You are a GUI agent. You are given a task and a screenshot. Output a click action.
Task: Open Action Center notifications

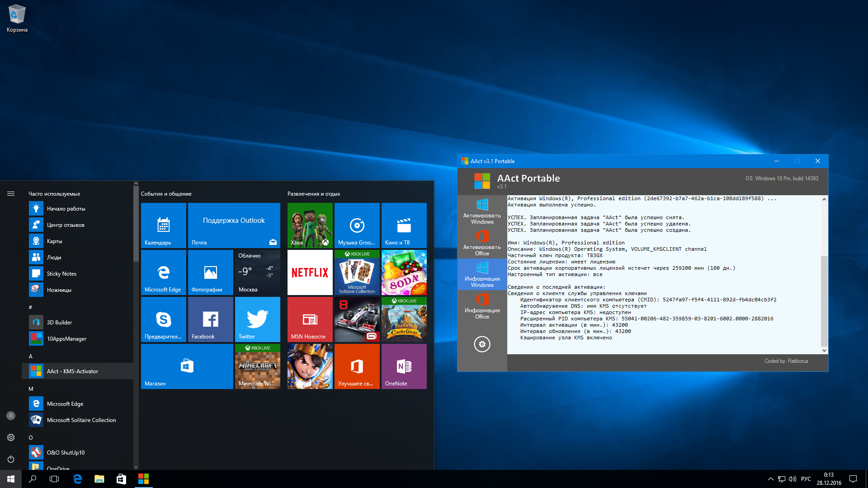[x=853, y=479]
